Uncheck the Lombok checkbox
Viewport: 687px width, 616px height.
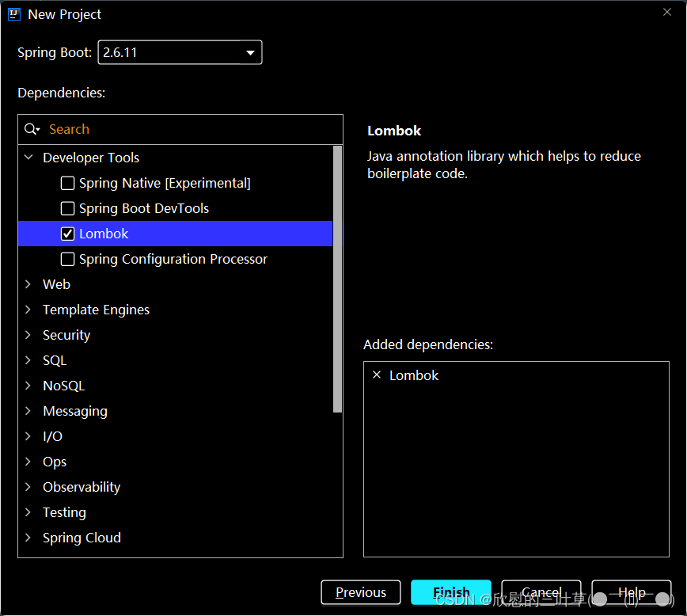tap(67, 234)
